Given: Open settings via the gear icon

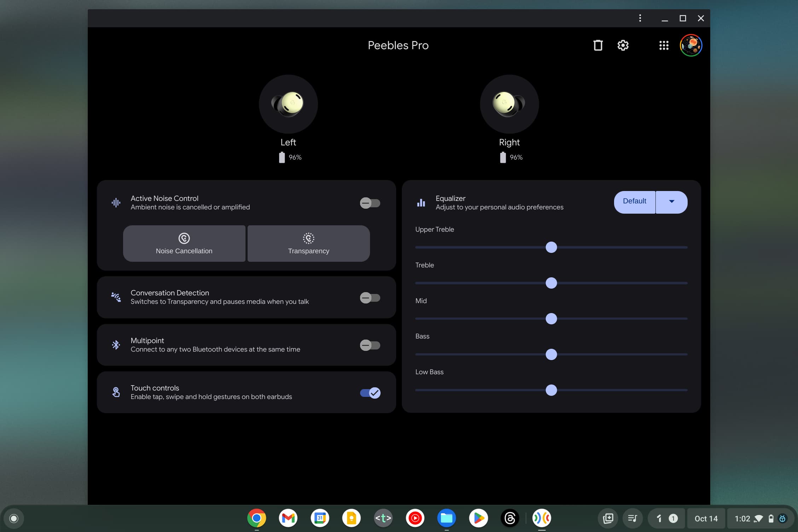Looking at the screenshot, I should click(x=623, y=45).
